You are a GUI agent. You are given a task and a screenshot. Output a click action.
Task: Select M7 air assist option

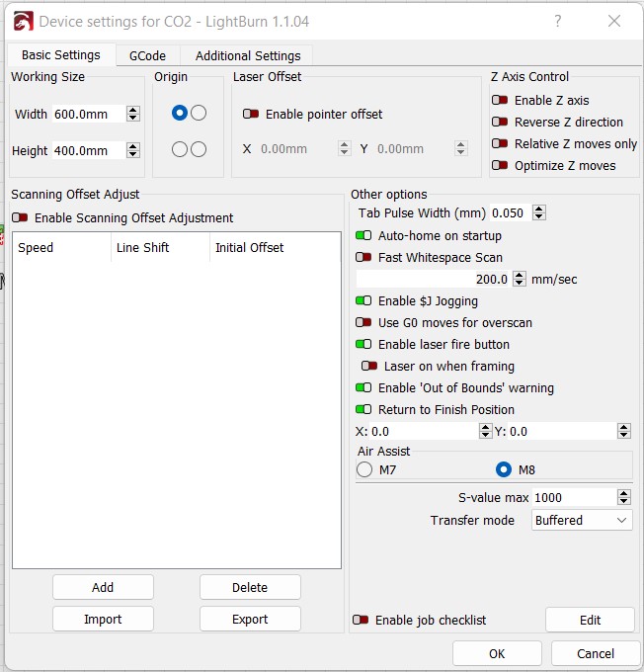(364, 469)
